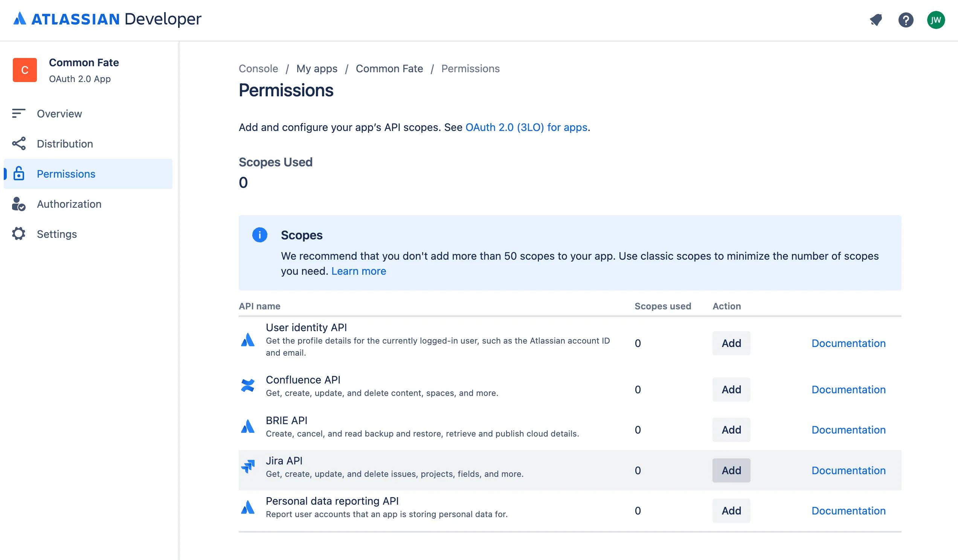Add scopes for Confluence API
Image resolution: width=958 pixels, height=560 pixels.
tap(731, 390)
